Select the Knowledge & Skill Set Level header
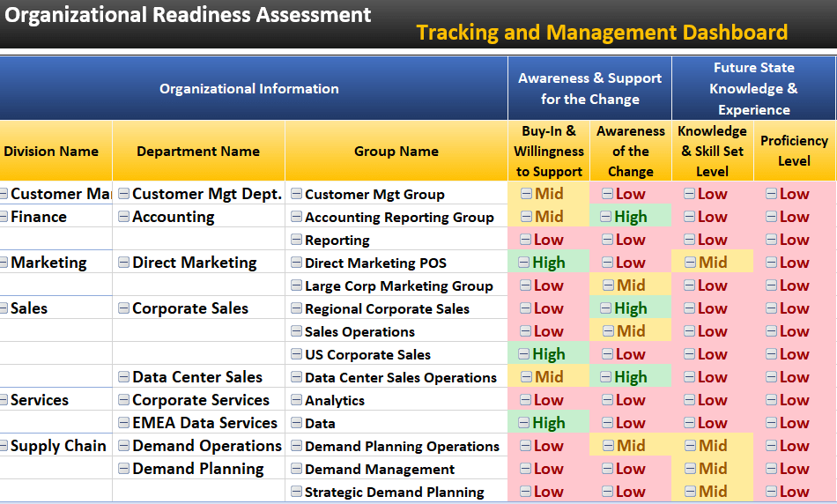This screenshot has height=504, width=837. [713, 151]
